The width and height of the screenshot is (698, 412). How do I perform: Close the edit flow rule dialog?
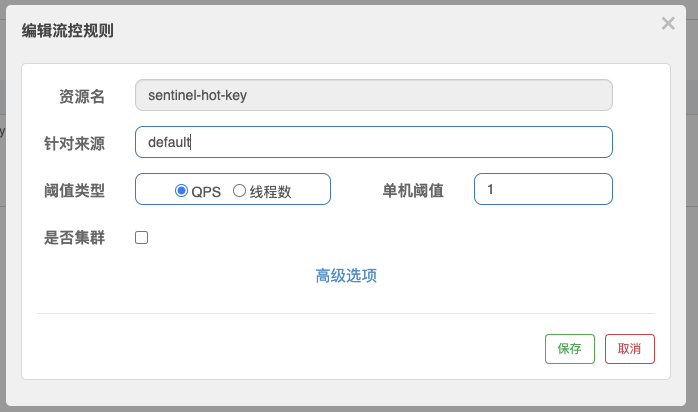(x=668, y=23)
